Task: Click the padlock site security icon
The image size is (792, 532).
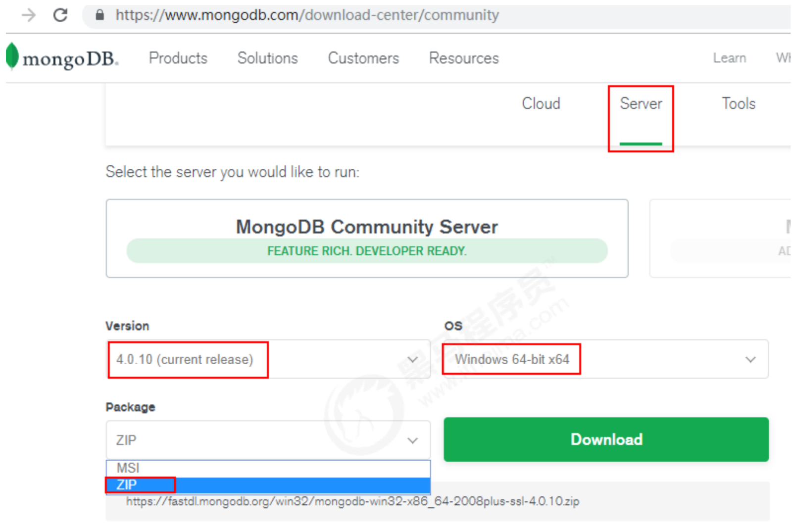Action: pyautogui.click(x=99, y=15)
